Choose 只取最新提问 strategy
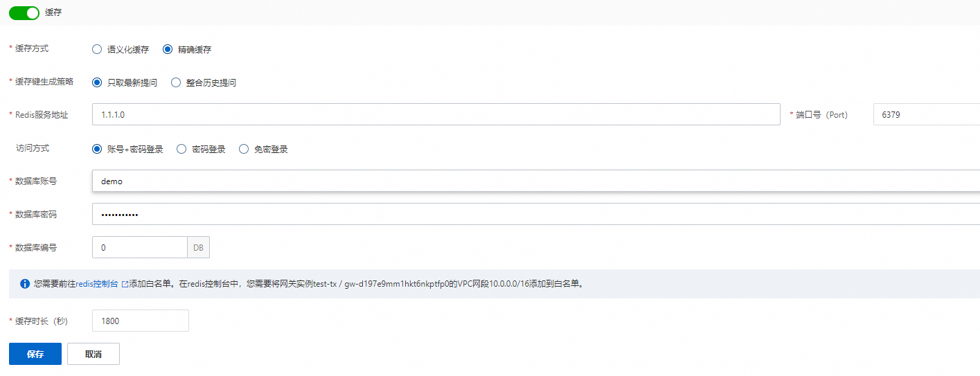The height and width of the screenshot is (376, 980). pos(97,82)
